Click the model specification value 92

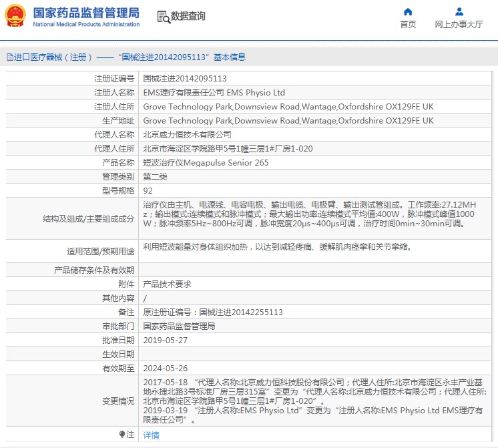[x=148, y=190]
